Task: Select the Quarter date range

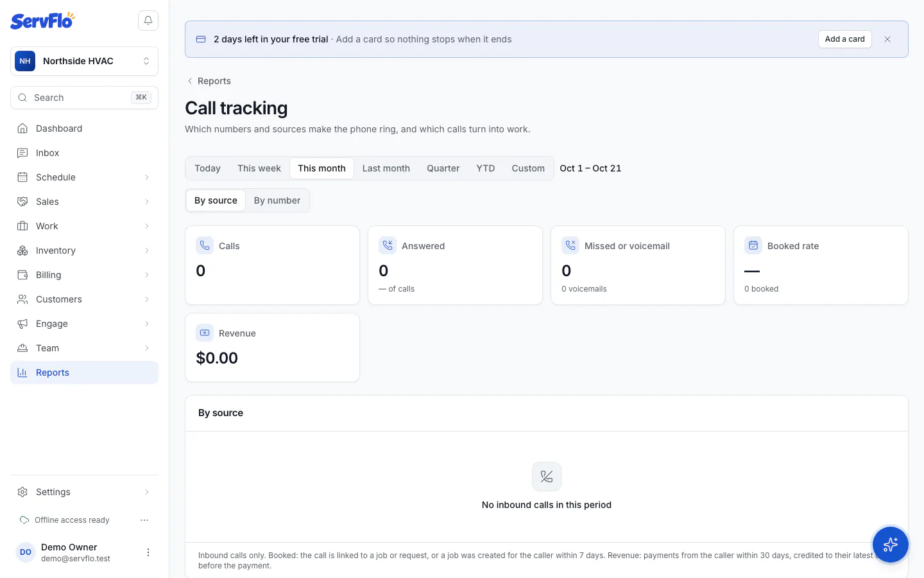Action: [x=443, y=168]
